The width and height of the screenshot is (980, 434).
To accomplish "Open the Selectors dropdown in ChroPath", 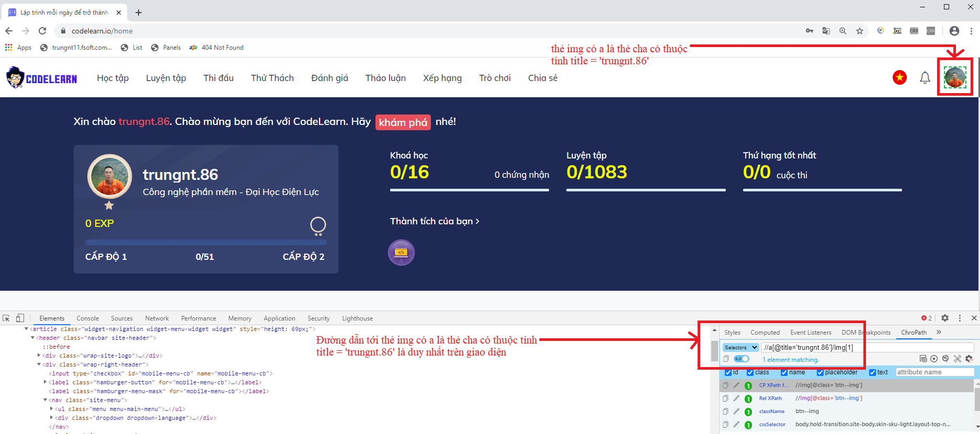I will click(x=740, y=347).
